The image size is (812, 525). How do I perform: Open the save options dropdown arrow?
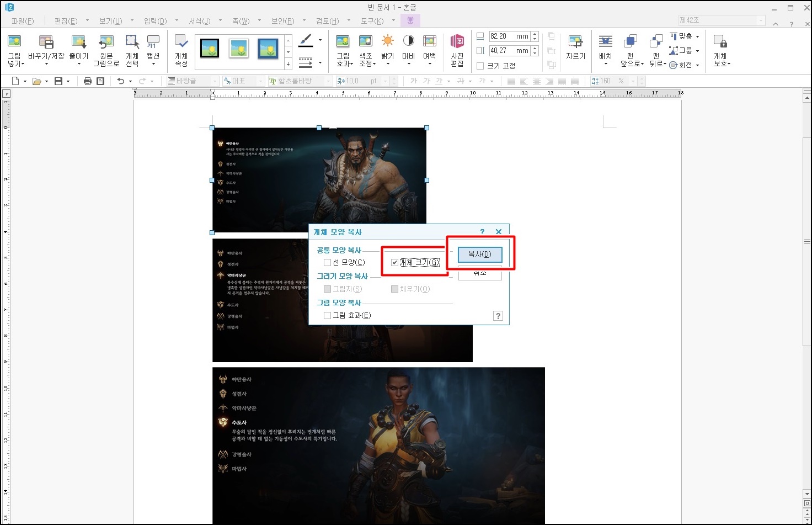point(68,81)
